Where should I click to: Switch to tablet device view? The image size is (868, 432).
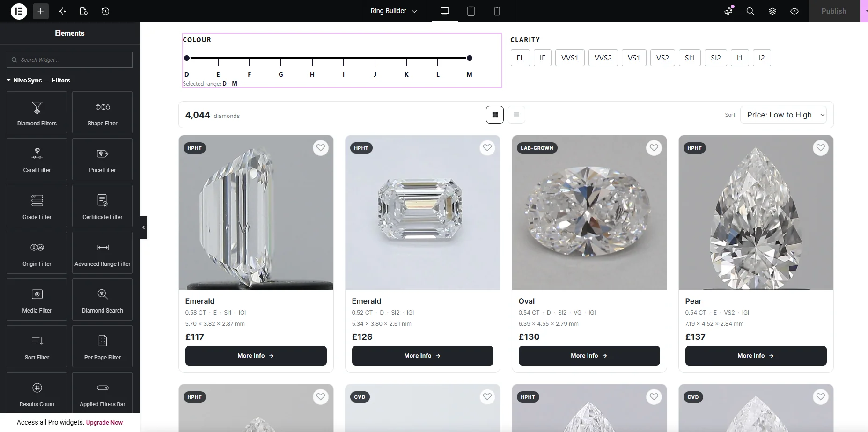pos(471,11)
